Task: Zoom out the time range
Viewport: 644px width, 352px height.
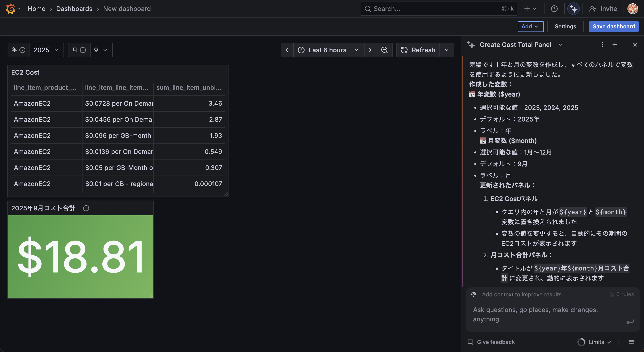Action: click(384, 50)
